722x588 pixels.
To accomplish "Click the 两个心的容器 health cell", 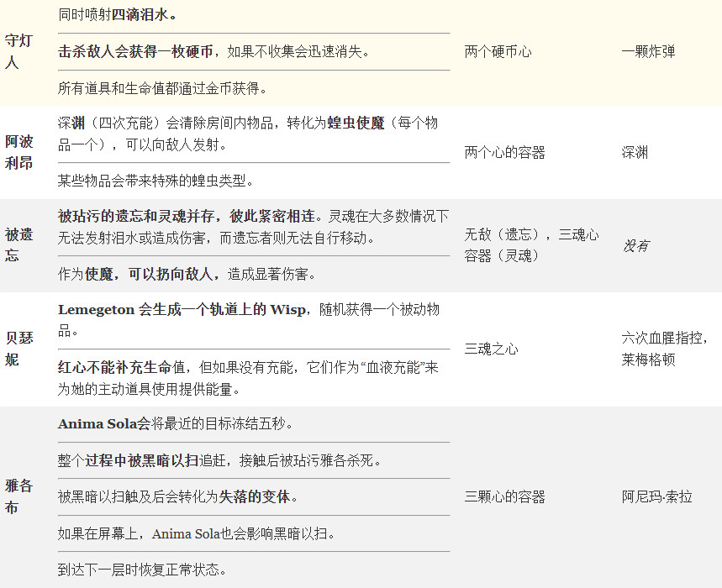I will click(504, 152).
